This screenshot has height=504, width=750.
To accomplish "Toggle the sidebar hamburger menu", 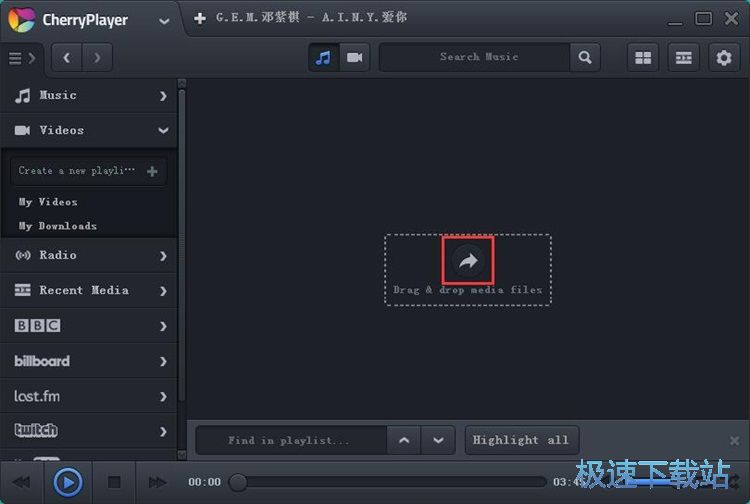I will [x=22, y=58].
